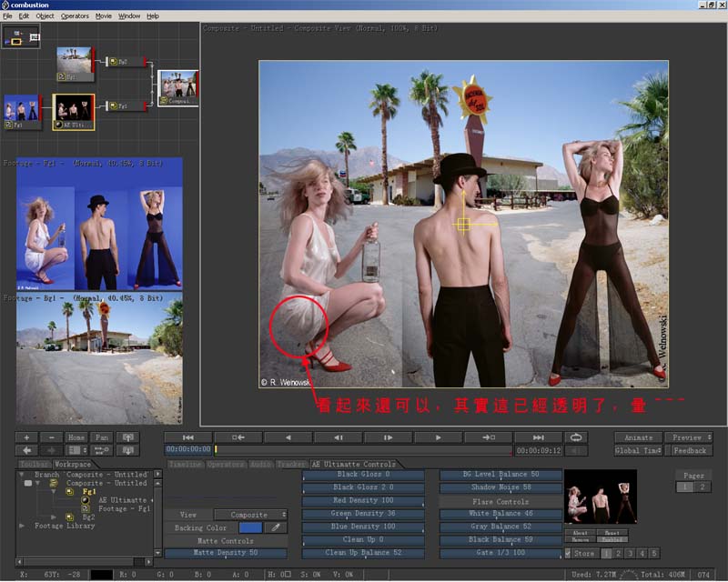The image size is (728, 582).
Task: Click the Animate button
Action: tap(639, 437)
